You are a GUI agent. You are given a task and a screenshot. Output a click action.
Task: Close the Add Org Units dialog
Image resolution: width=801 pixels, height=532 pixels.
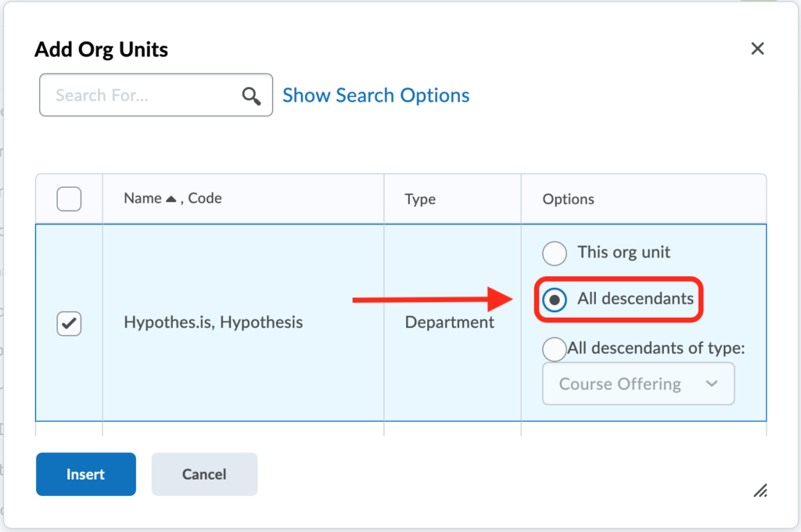coord(757,48)
